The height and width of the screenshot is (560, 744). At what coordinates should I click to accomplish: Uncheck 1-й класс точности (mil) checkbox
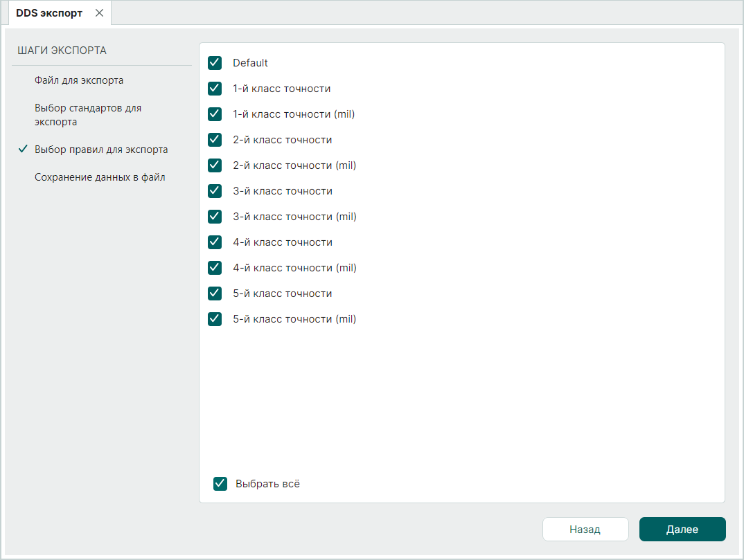click(215, 114)
